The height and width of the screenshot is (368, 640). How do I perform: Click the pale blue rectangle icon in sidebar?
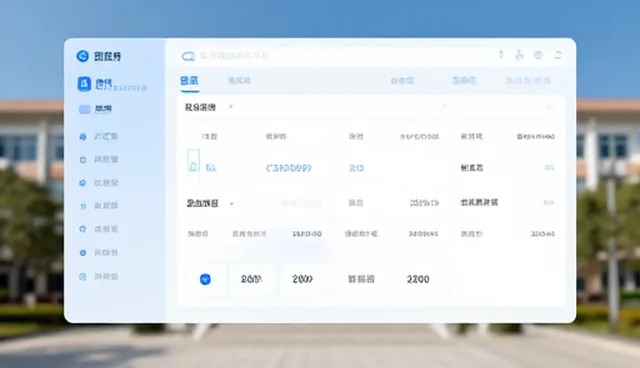(x=84, y=109)
